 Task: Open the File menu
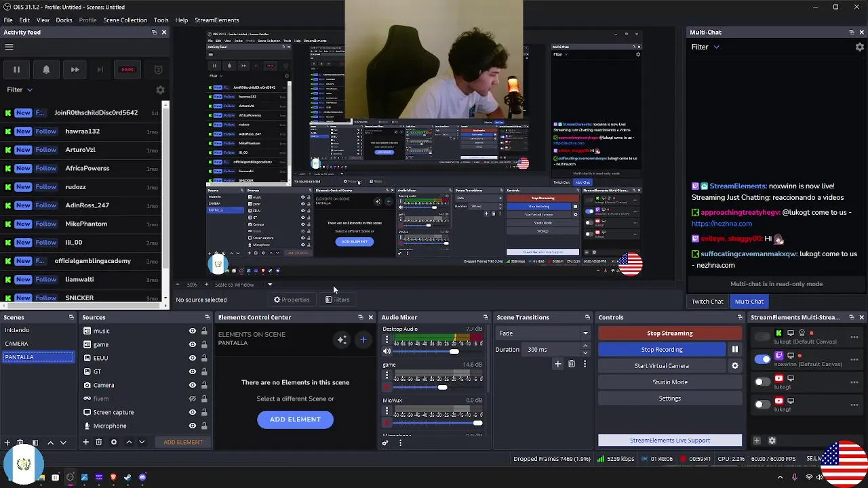click(8, 20)
